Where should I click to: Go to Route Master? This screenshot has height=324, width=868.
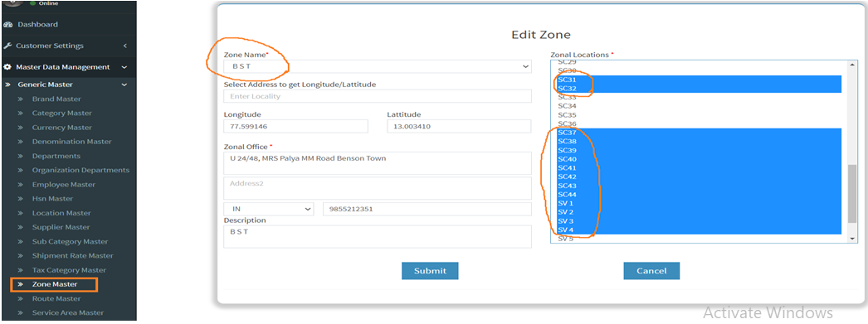(56, 298)
